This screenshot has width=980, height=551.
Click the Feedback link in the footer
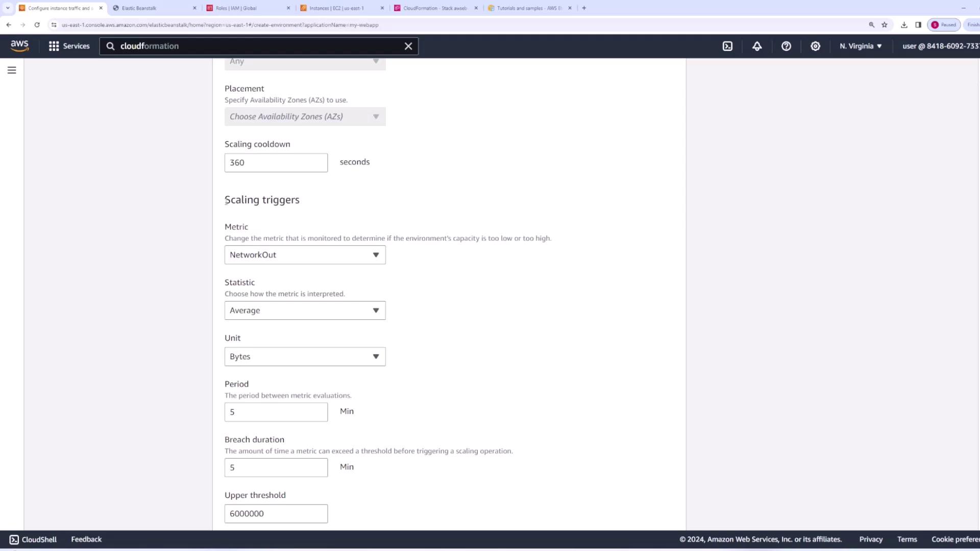point(86,539)
